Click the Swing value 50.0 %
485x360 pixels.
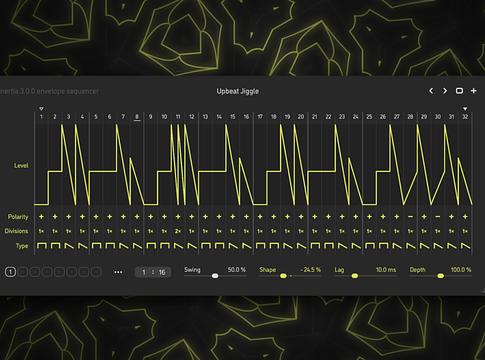237,269
